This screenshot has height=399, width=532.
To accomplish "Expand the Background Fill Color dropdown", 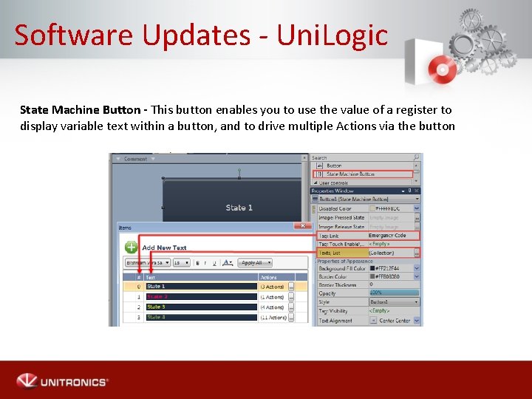I will [417, 268].
